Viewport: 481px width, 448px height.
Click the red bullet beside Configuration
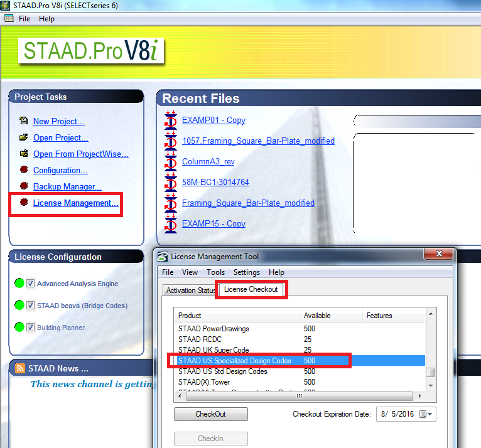[x=24, y=169]
